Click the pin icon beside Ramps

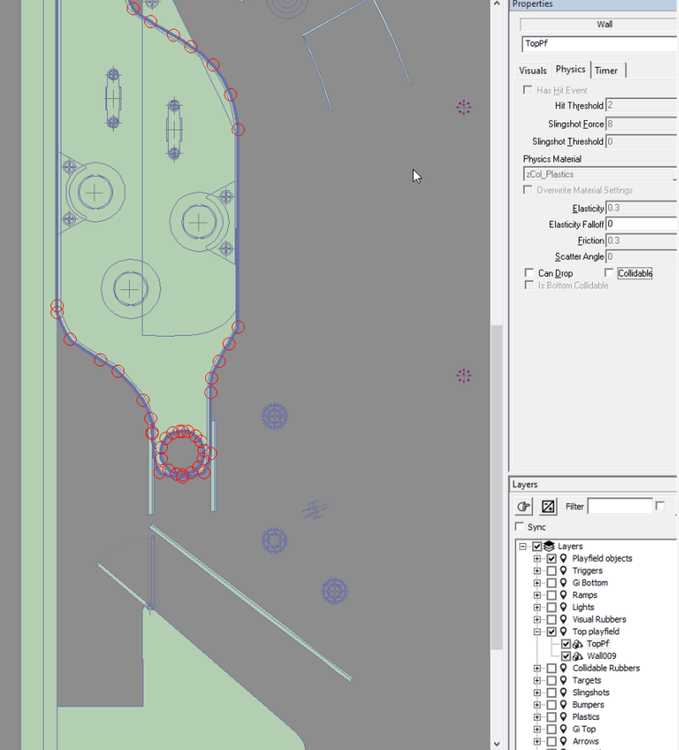[x=564, y=595]
